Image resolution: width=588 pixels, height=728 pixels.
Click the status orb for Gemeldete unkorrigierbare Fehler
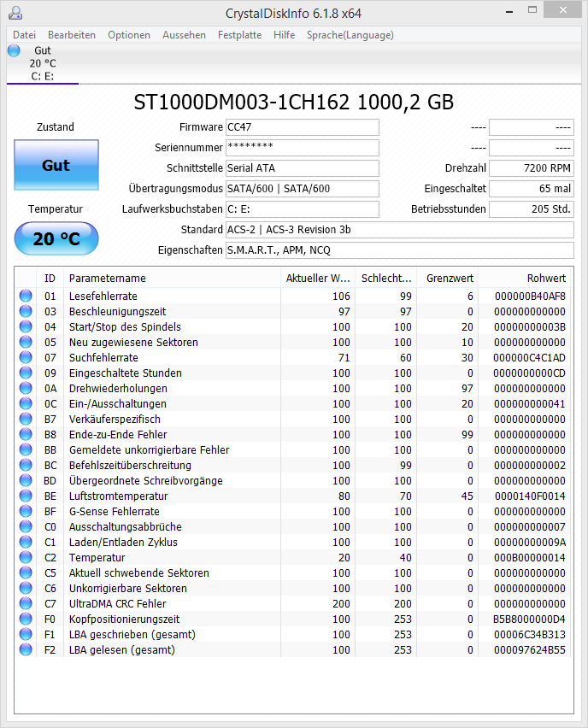click(x=26, y=449)
